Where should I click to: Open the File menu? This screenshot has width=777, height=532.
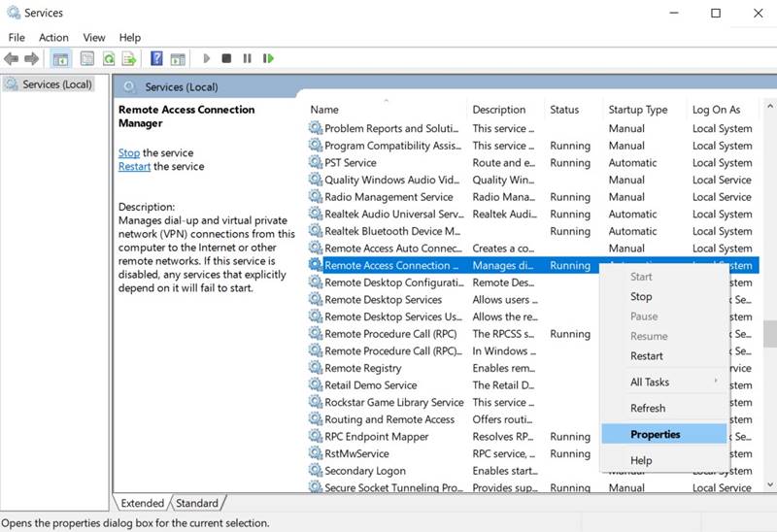point(17,38)
